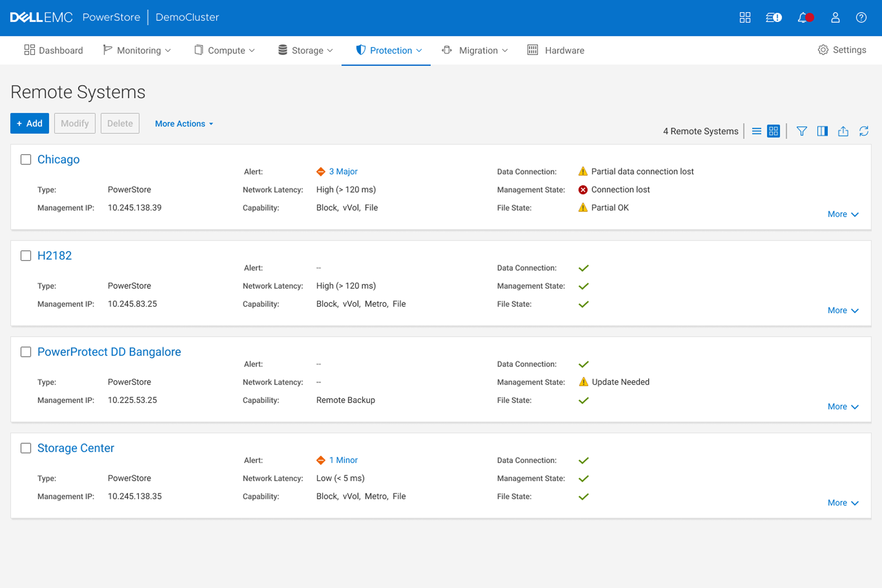Click the export icon

coord(843,131)
